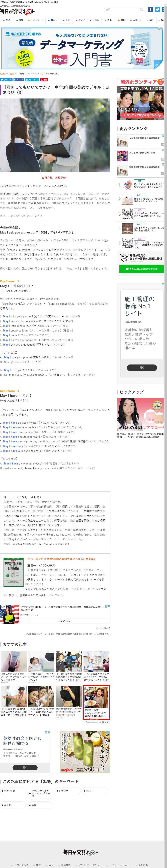This screenshot has height=868, width=167.
Task: Click the green LINE stamp GET button
Action: click(x=141, y=269)
